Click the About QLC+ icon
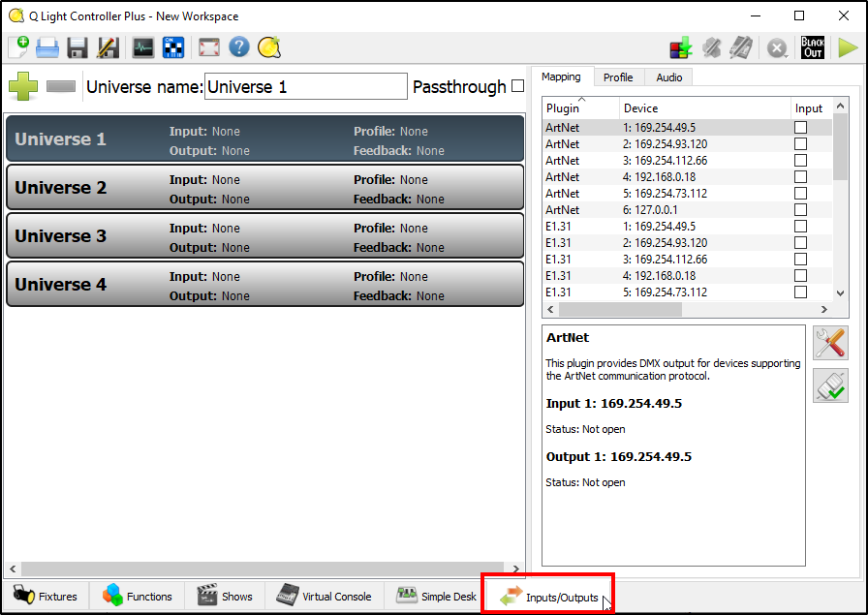868x615 pixels. 269,47
